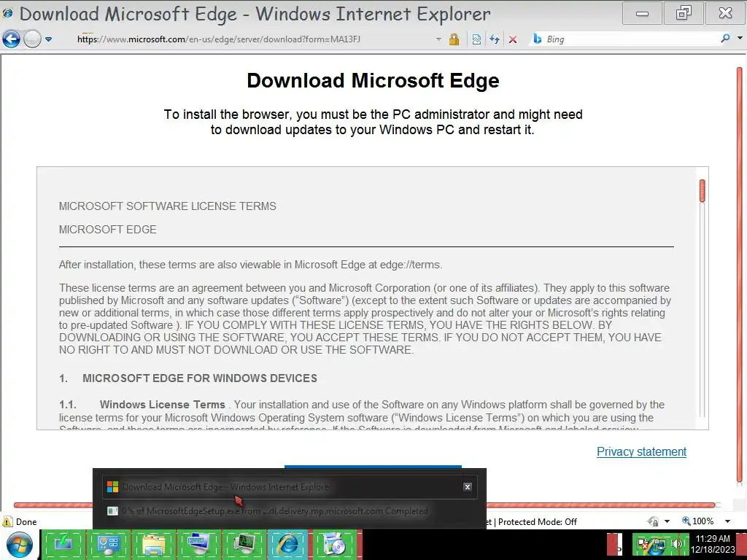Click the Windows License Terms bold text
The width and height of the screenshot is (747, 560).
(x=163, y=404)
